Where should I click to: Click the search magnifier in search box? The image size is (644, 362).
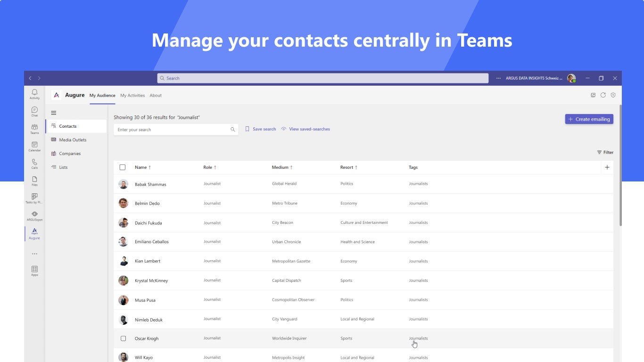coord(232,130)
